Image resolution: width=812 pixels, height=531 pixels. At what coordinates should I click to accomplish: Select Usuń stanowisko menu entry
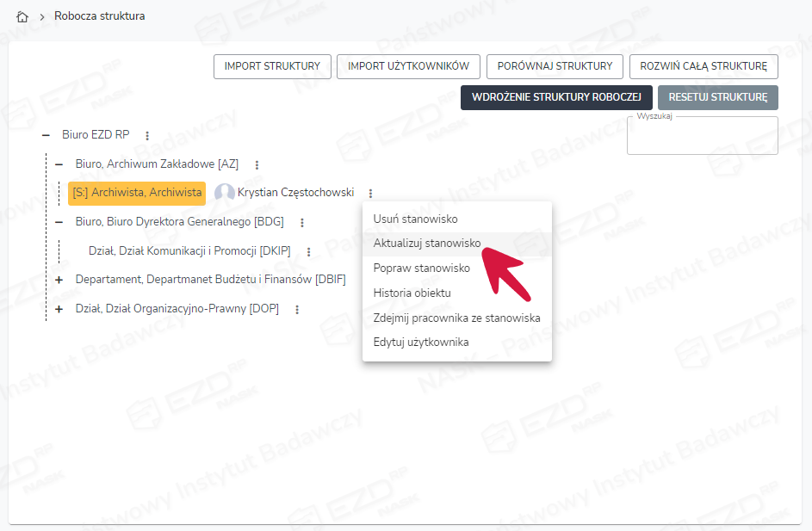pos(415,219)
